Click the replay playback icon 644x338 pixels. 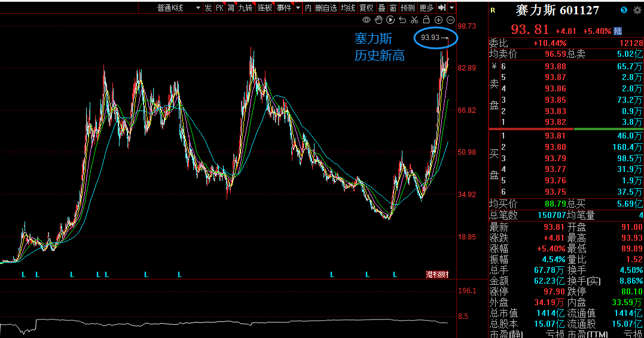click(390, 20)
